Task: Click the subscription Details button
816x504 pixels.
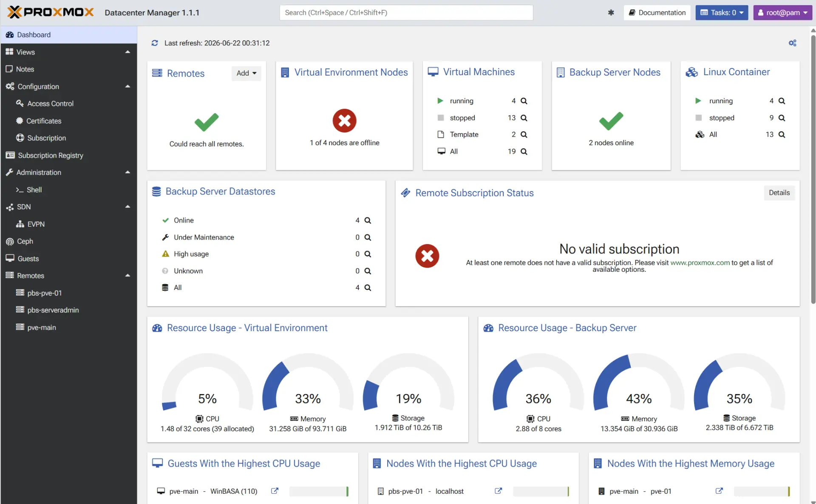Action: 779,193
